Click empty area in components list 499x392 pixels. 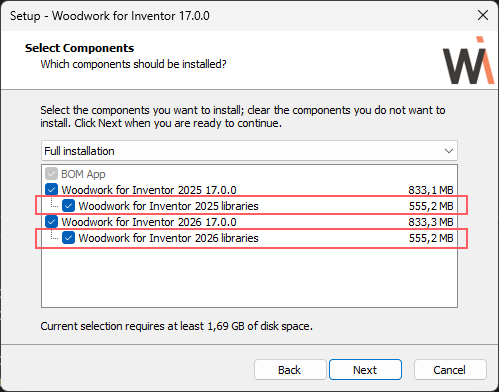coord(249,277)
